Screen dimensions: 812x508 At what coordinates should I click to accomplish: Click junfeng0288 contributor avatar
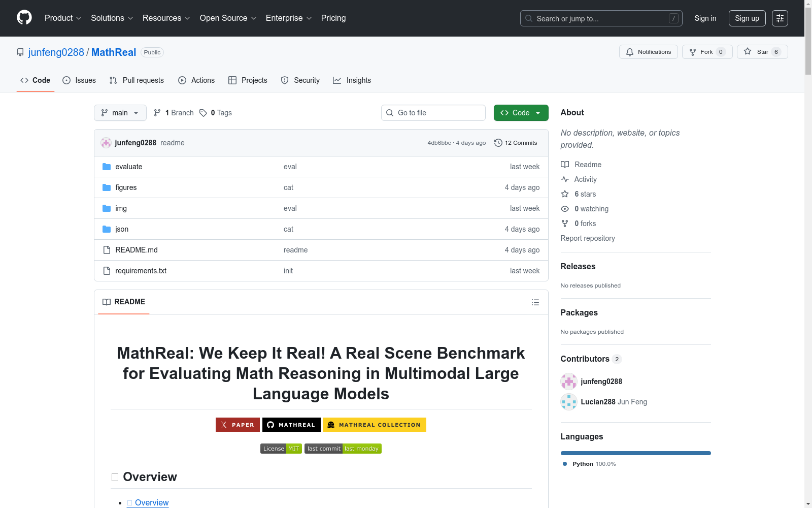click(x=569, y=382)
